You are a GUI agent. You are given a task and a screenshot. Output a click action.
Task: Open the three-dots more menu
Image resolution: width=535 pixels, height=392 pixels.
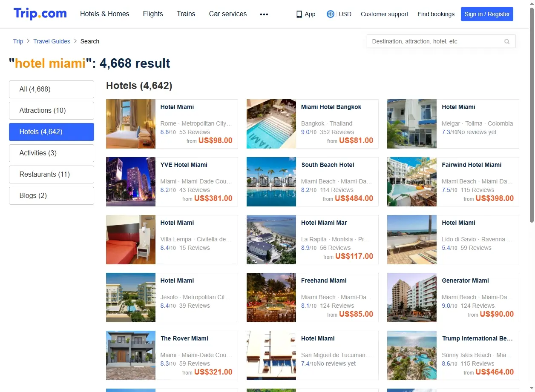264,14
